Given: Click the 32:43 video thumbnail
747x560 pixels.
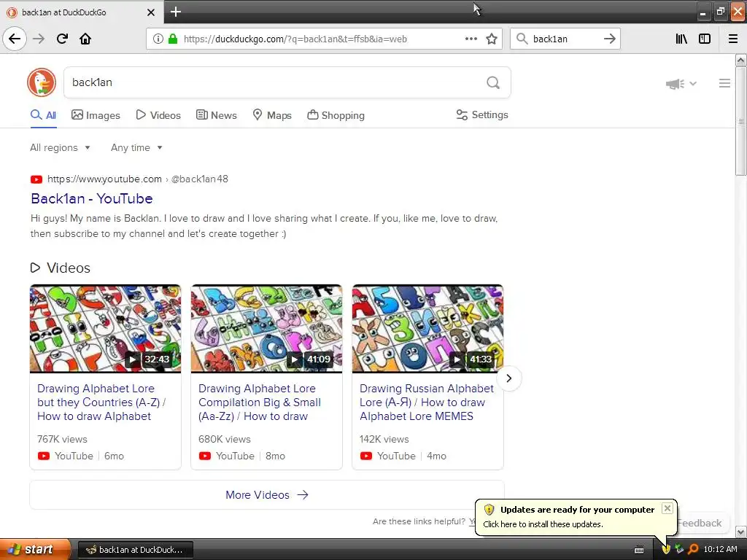Looking at the screenshot, I should point(105,329).
